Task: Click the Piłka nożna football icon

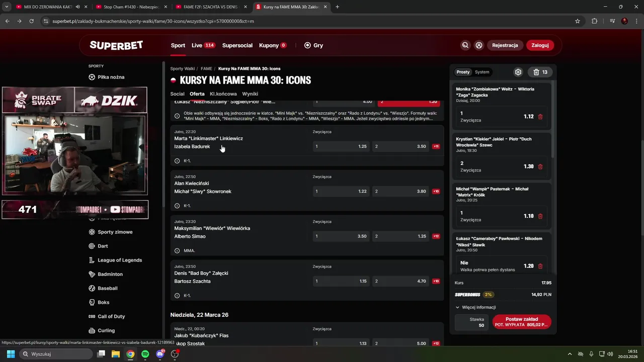Action: (x=92, y=77)
